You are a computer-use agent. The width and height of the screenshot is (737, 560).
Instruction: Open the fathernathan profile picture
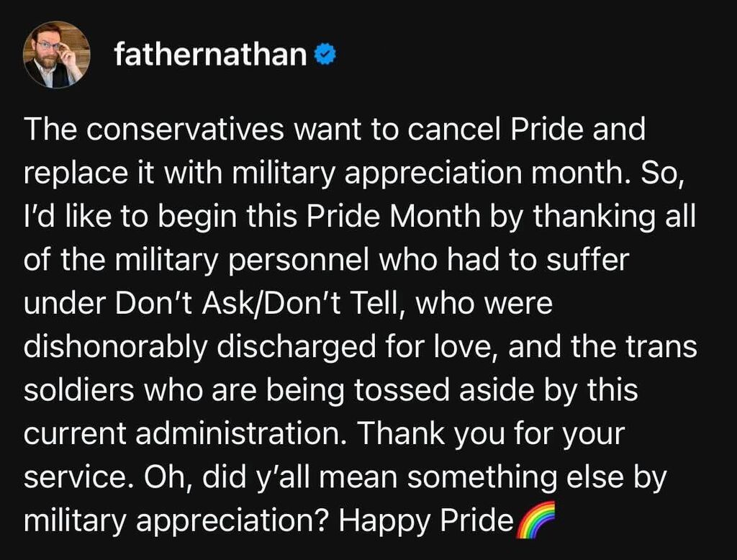[x=56, y=55]
